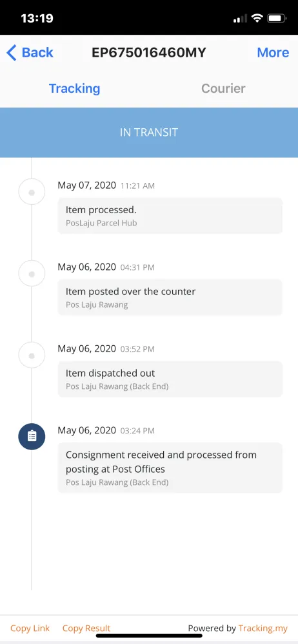The width and height of the screenshot is (298, 644).
Task: Select the circle marker for Item processed
Action: point(32,192)
